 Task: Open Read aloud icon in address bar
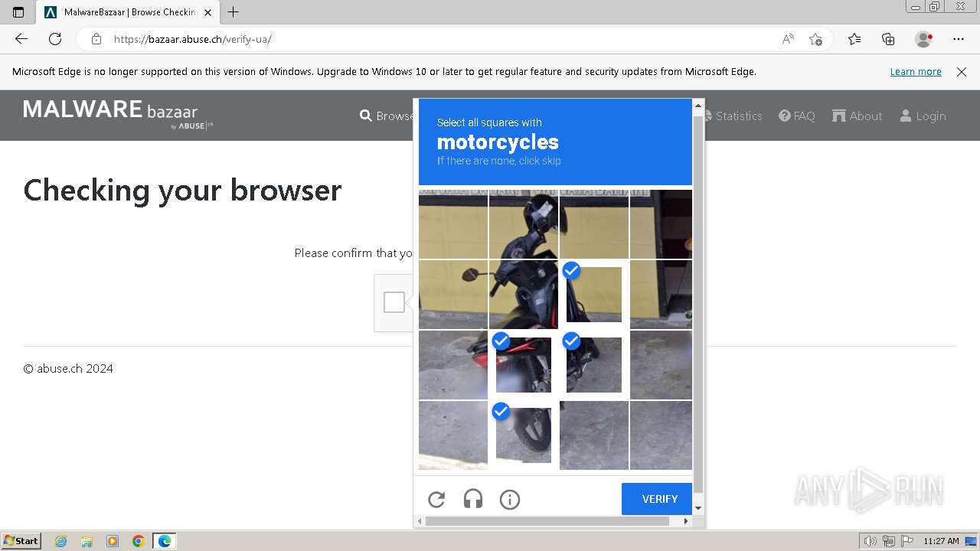pos(788,39)
